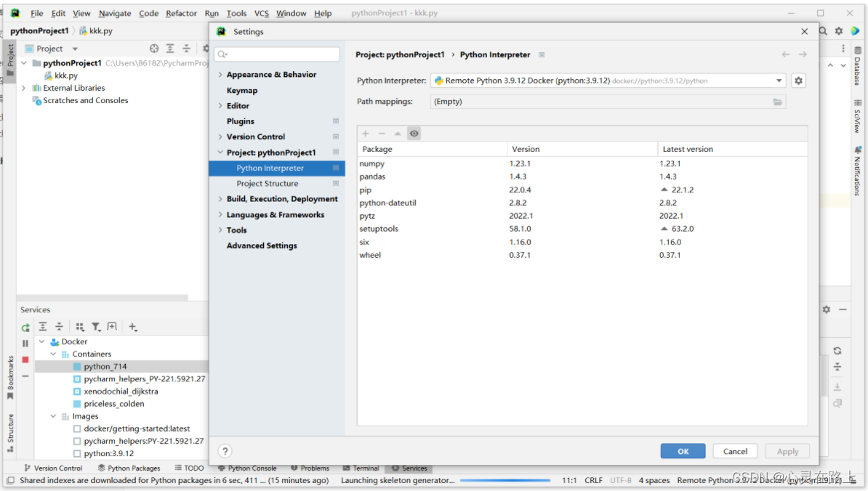Select python_714 container
This screenshot has height=491, width=868.
pyautogui.click(x=105, y=367)
